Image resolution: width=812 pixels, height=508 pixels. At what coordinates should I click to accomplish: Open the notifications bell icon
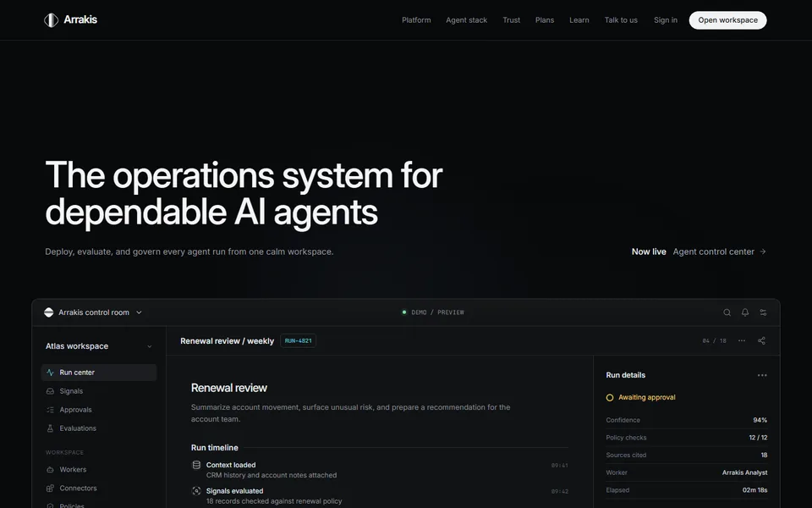click(744, 312)
